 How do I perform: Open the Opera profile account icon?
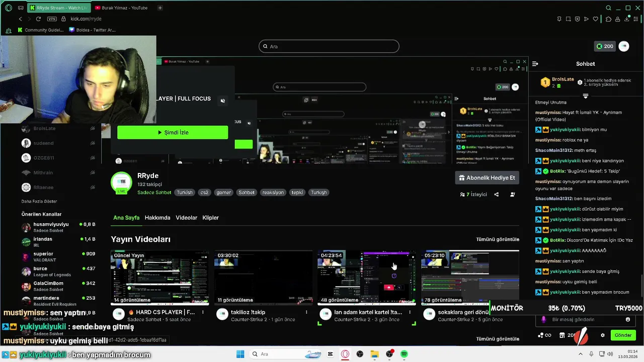(617, 19)
